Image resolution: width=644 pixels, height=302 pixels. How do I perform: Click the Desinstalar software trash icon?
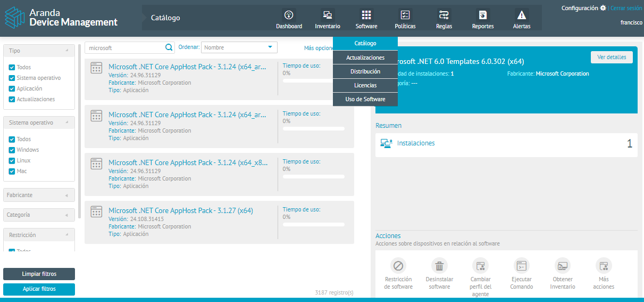(x=439, y=266)
